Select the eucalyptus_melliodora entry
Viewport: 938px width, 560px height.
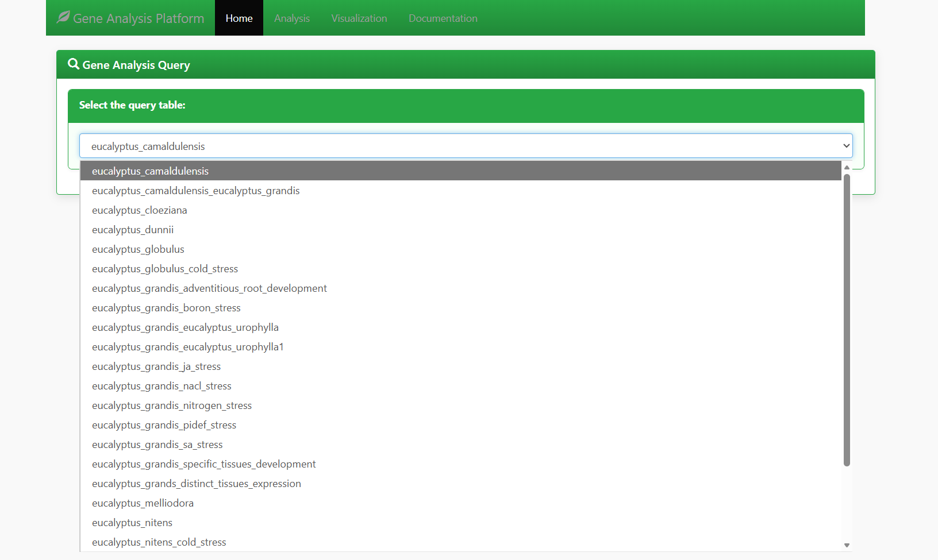(x=143, y=503)
